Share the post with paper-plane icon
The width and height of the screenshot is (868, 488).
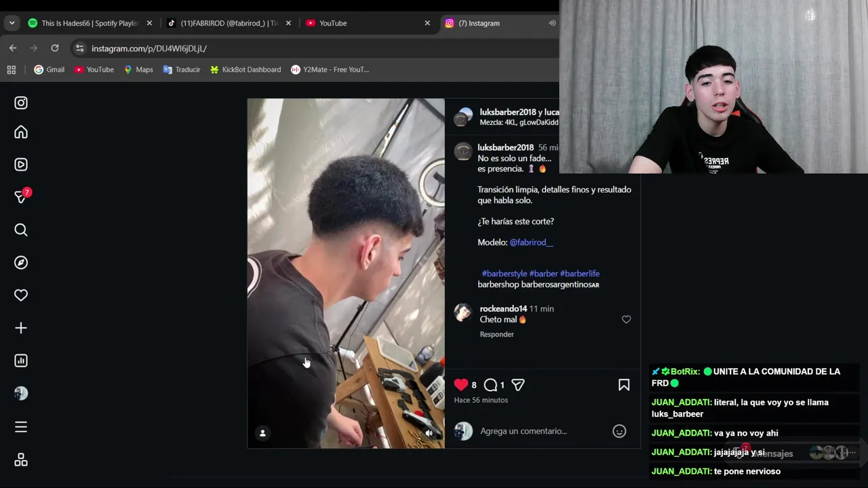(x=518, y=385)
